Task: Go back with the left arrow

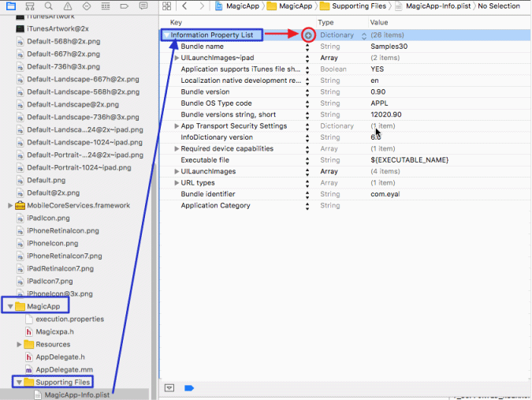Action: [184, 6]
